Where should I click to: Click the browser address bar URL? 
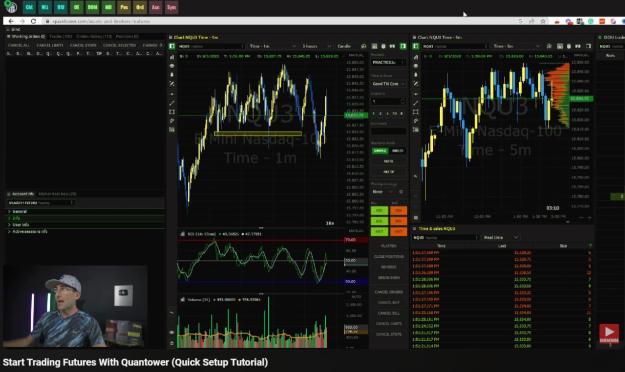pos(101,21)
